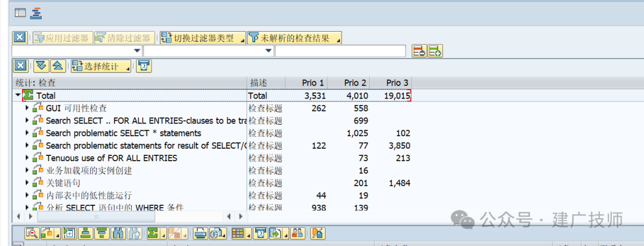Expand the Search SELECT FOR ALL ENTRIES node
644x246 pixels.
click(27, 121)
